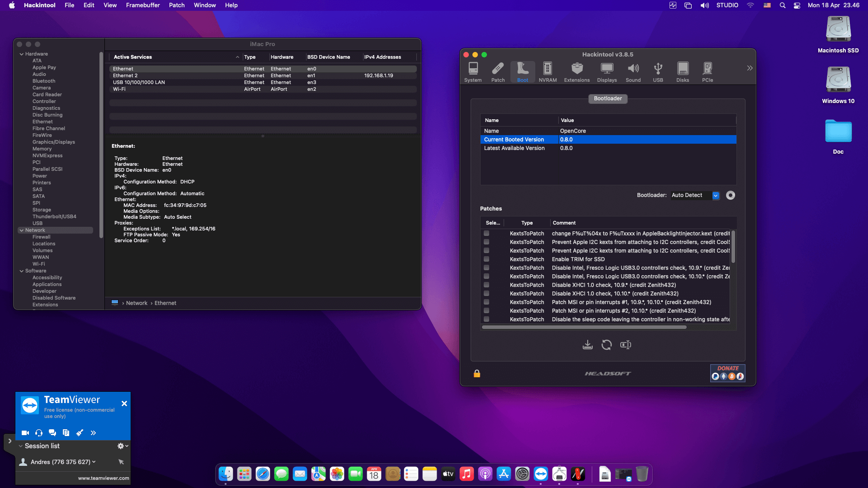Select the Boot toolbar icon

(523, 72)
